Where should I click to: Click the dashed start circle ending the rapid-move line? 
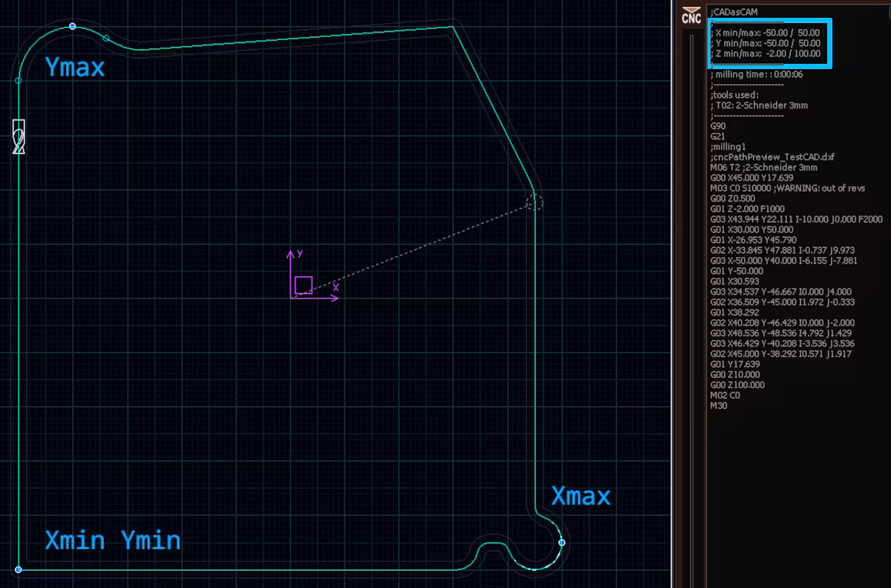535,200
